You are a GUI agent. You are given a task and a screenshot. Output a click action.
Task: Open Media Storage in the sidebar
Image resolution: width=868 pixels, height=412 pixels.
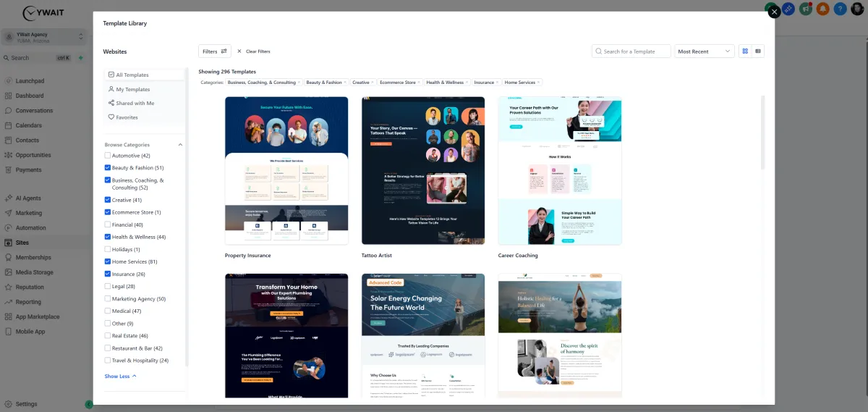34,272
